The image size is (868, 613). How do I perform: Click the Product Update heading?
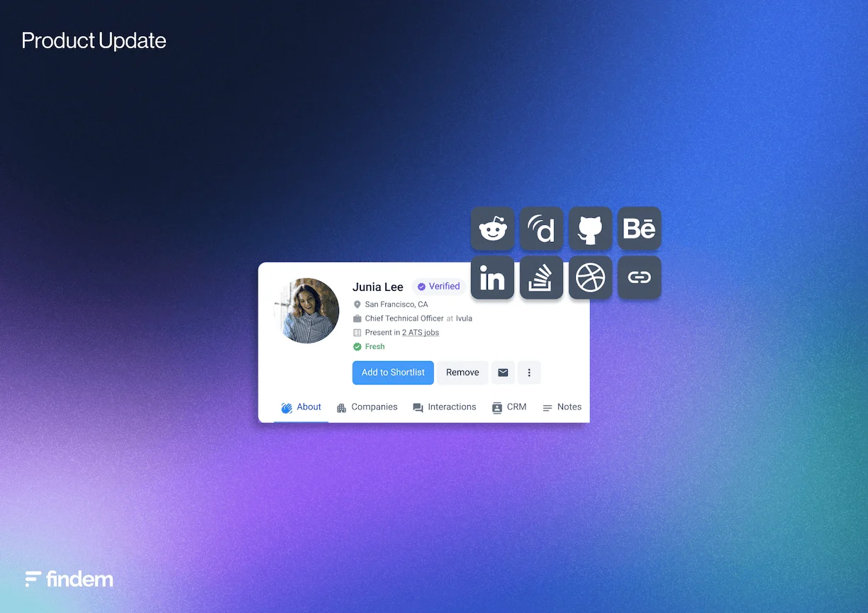pyautogui.click(x=94, y=40)
